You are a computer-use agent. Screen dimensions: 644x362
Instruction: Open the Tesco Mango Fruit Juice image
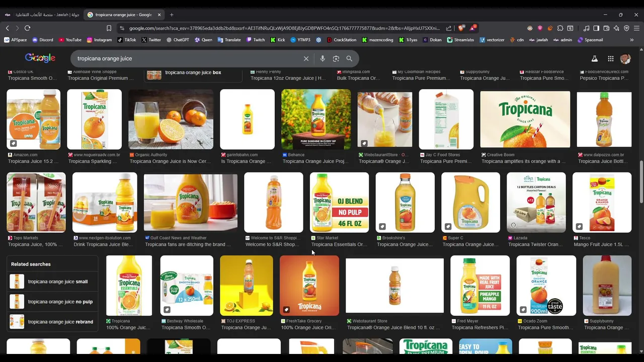pyautogui.click(x=602, y=202)
